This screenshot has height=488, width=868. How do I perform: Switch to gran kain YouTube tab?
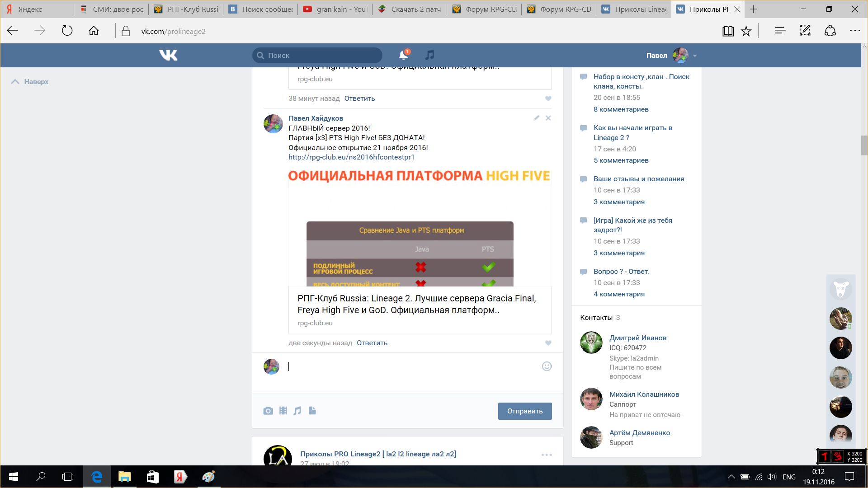coord(335,9)
